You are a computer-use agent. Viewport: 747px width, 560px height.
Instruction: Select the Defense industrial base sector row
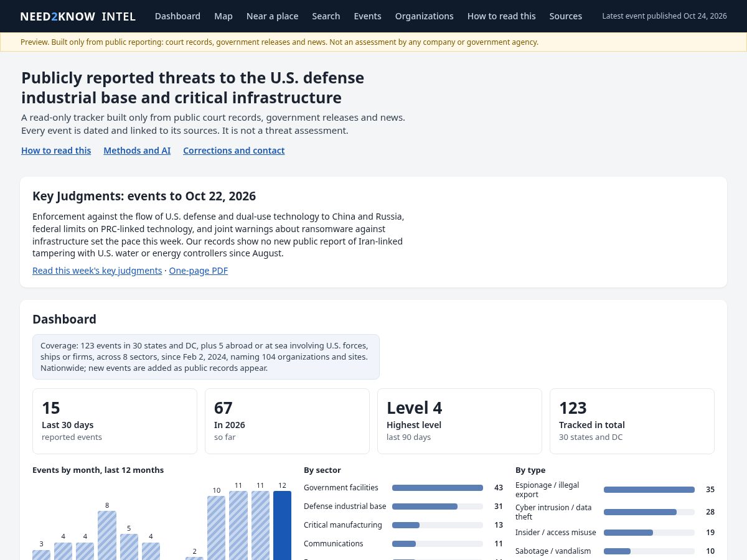click(403, 506)
